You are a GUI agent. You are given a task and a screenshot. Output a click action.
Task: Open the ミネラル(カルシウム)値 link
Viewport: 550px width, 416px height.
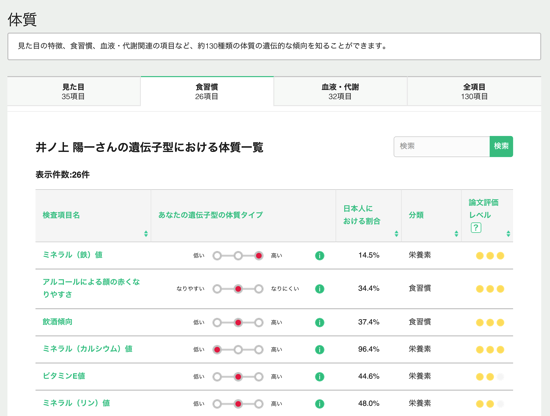pyautogui.click(x=87, y=349)
